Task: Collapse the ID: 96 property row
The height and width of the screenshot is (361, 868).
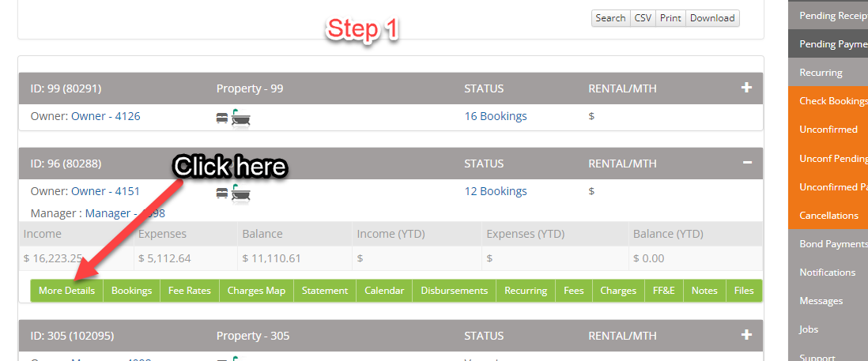Action: click(x=747, y=163)
